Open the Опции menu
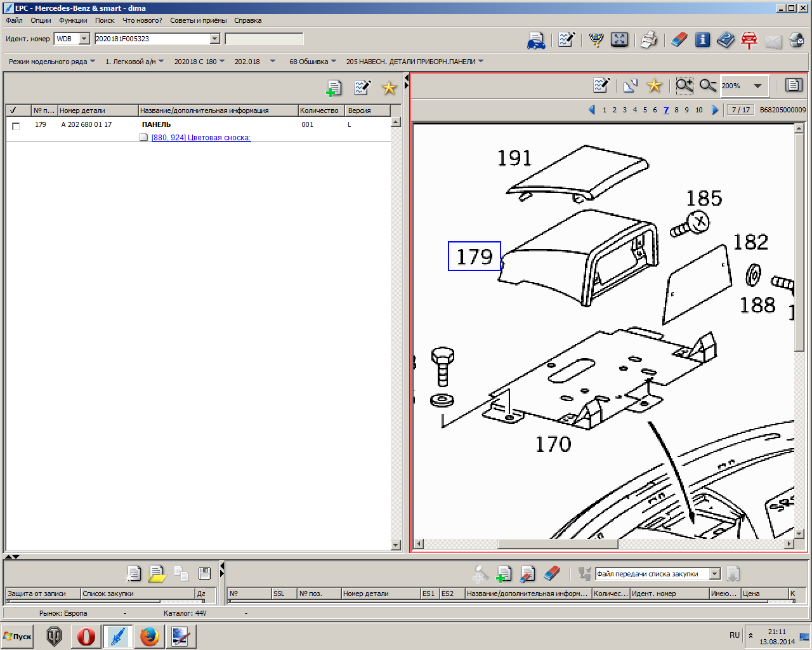 [41, 20]
